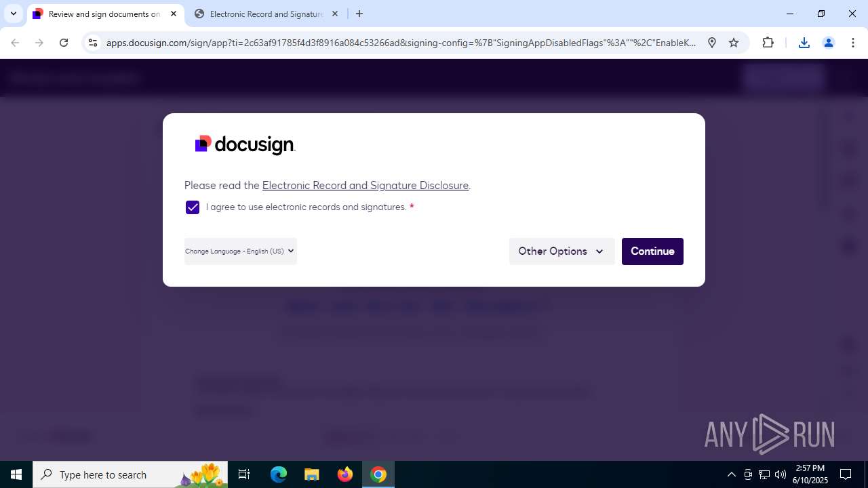
Task: Click the taskbar search box
Action: click(130, 474)
